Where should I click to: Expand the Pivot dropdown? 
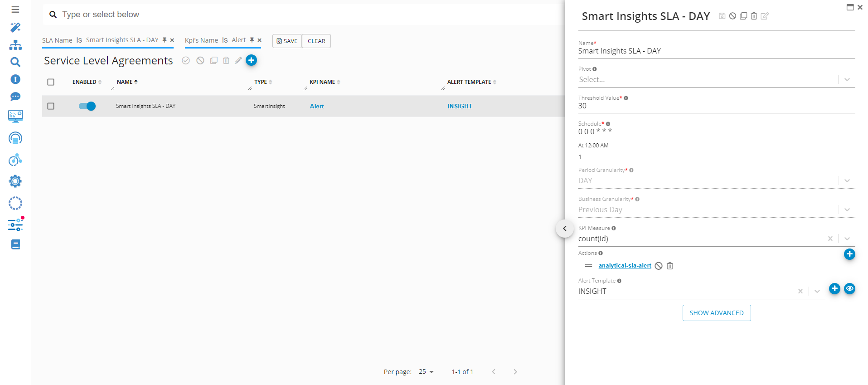click(x=847, y=80)
